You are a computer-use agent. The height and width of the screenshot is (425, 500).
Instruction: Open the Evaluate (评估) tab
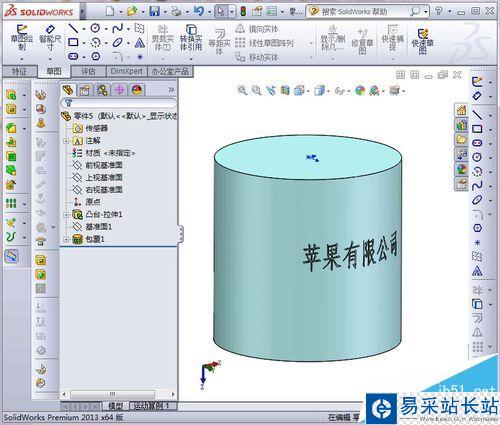(x=88, y=71)
